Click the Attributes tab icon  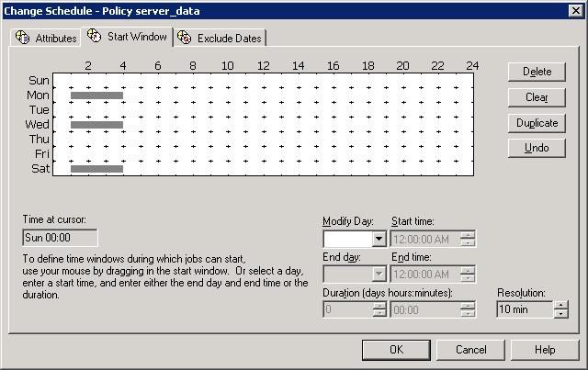pyautogui.click(x=23, y=38)
